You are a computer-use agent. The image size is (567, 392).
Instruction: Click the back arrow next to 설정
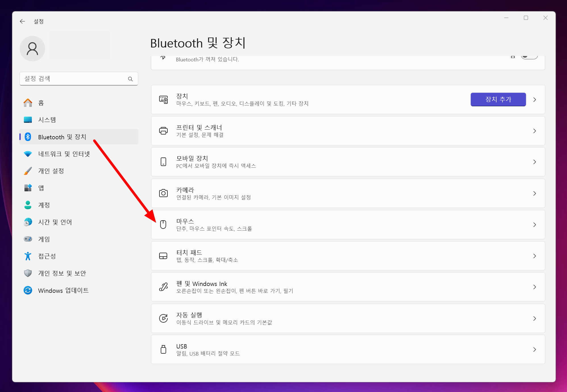pyautogui.click(x=22, y=21)
